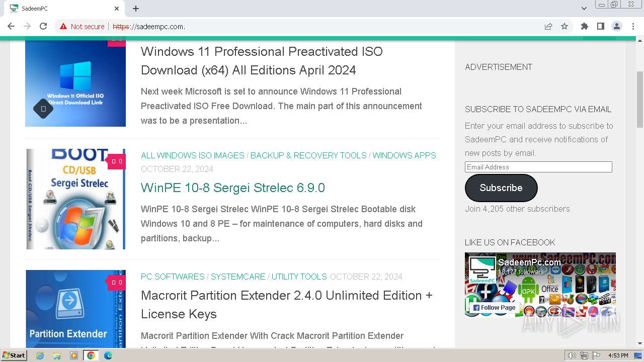Open the Chrome profile avatar
This screenshot has height=362, width=644.
coord(617,26)
